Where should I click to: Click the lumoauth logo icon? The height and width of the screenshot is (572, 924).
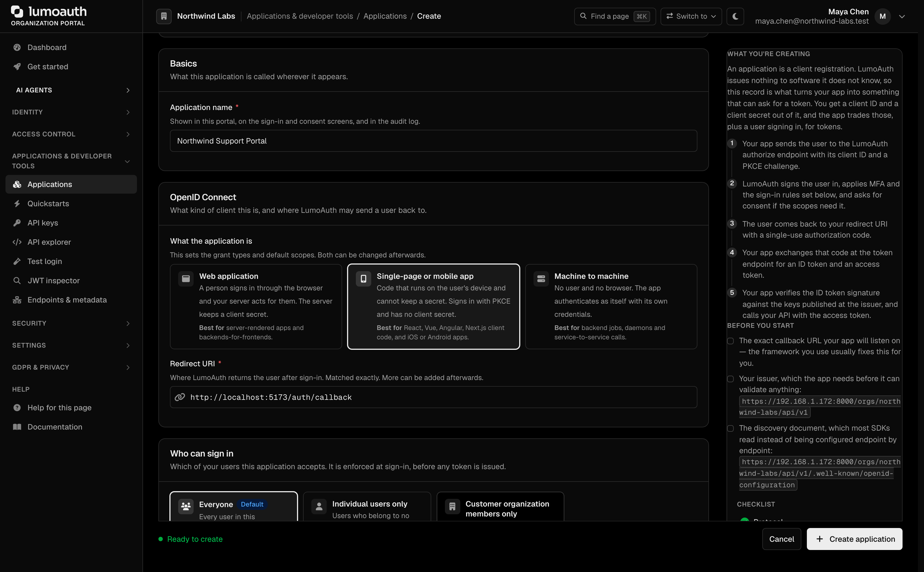click(x=17, y=11)
